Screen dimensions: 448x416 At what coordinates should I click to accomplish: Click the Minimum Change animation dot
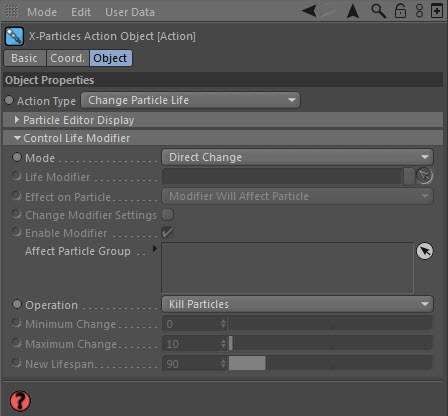pos(16,323)
